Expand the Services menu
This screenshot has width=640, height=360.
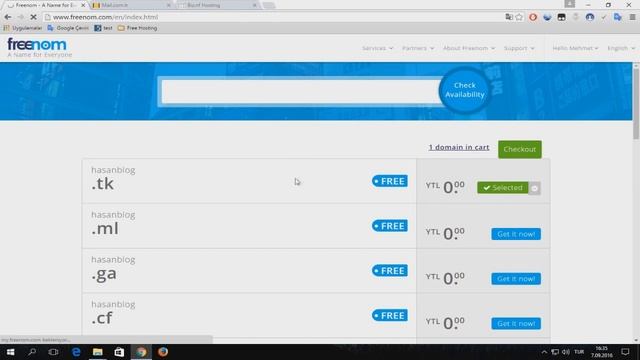tap(378, 48)
